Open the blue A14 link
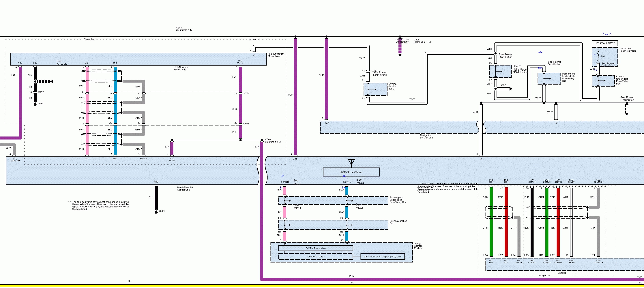This screenshot has height=288, width=644. tap(540, 52)
